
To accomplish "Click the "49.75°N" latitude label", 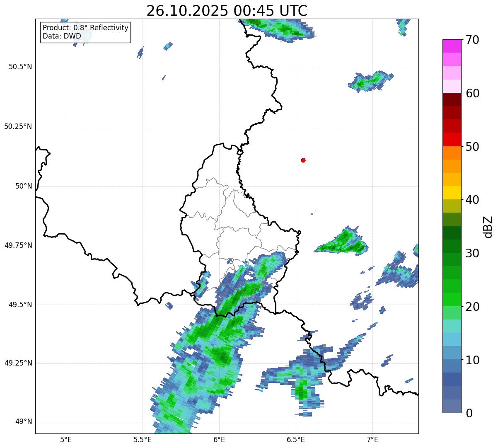I will click(x=18, y=245).
